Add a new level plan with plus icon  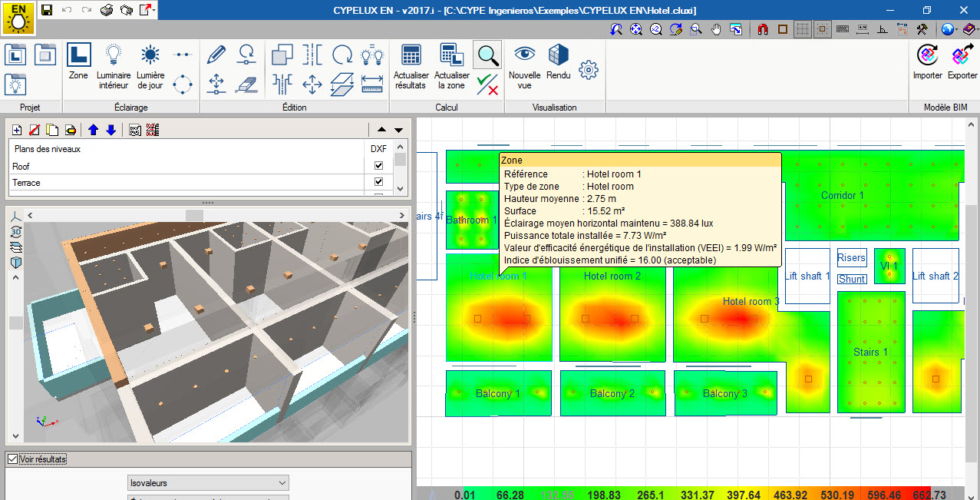point(18,130)
